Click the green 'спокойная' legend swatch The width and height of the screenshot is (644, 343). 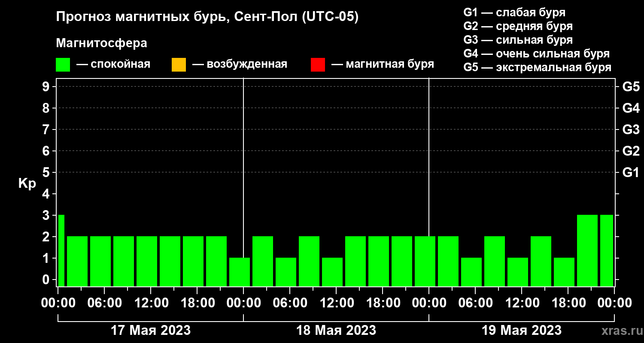pyautogui.click(x=63, y=65)
